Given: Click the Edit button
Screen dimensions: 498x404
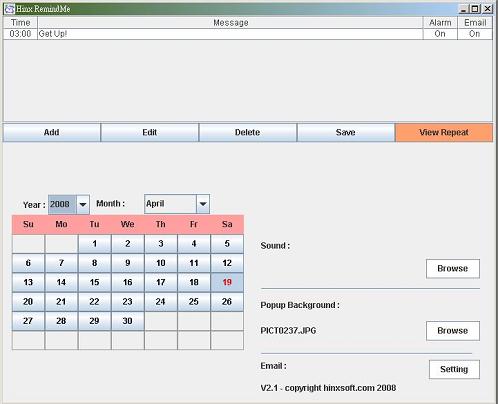Looking at the screenshot, I should (149, 132).
